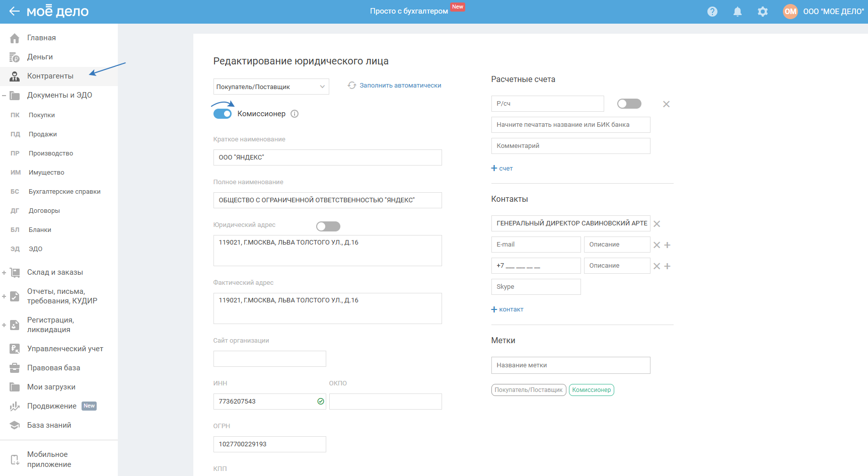Toggle the Юридический адрес switch
The width and height of the screenshot is (868, 476).
[328, 226]
